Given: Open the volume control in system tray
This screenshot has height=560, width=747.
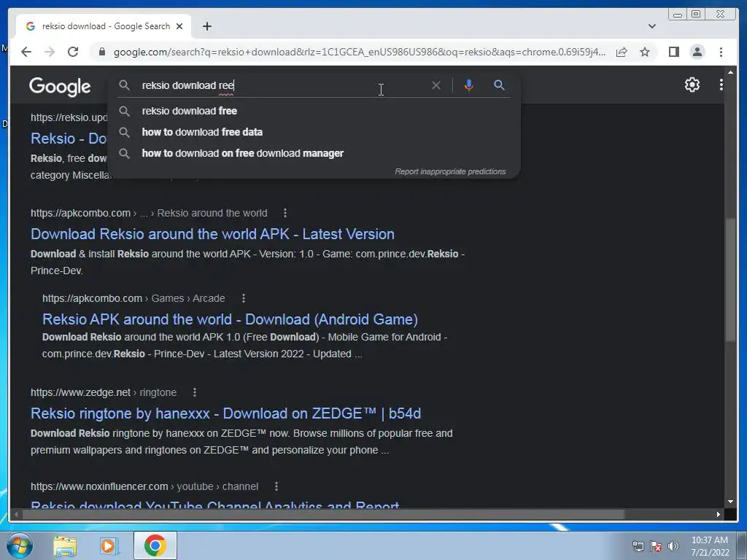Looking at the screenshot, I should [673, 546].
